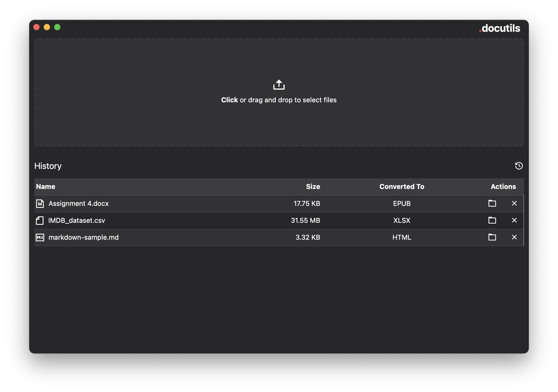This screenshot has height=392, width=558.
Task: Click the docutils logo
Action: click(x=499, y=28)
